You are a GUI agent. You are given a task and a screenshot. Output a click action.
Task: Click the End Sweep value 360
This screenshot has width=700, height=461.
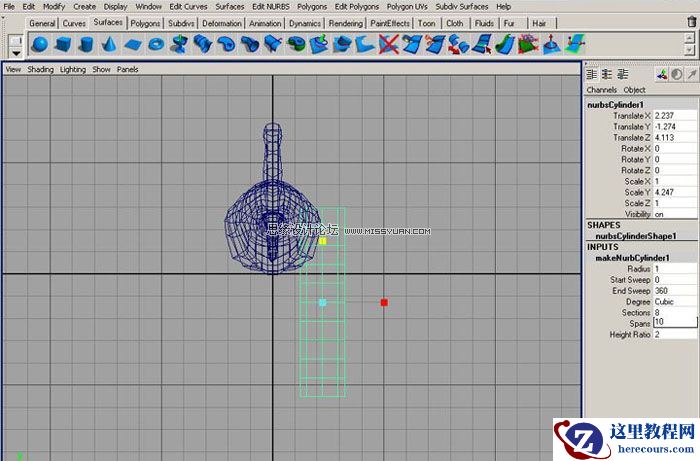pos(675,291)
